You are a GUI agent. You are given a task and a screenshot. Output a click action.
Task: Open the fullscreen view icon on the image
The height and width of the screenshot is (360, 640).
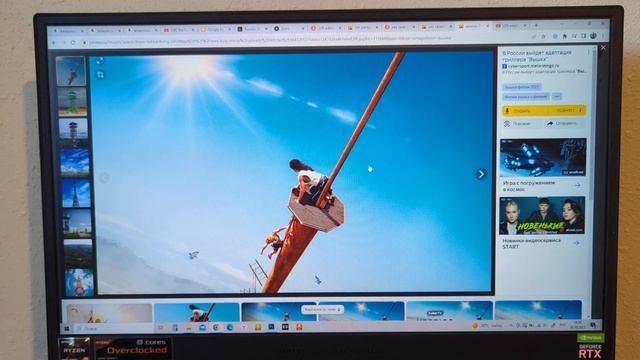pyautogui.click(x=100, y=61)
